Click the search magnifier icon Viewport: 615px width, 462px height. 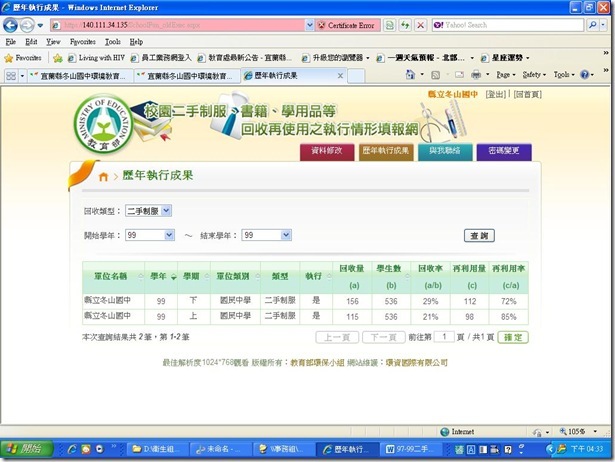592,25
